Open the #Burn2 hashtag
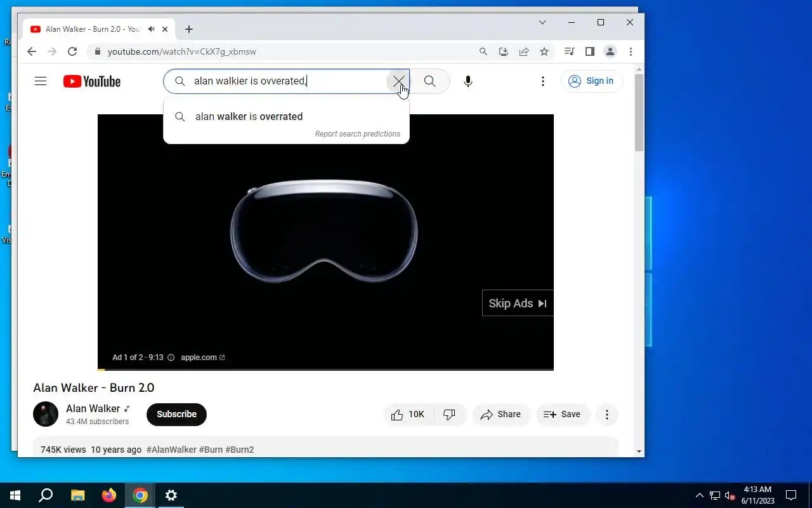812x508 pixels. [240, 450]
